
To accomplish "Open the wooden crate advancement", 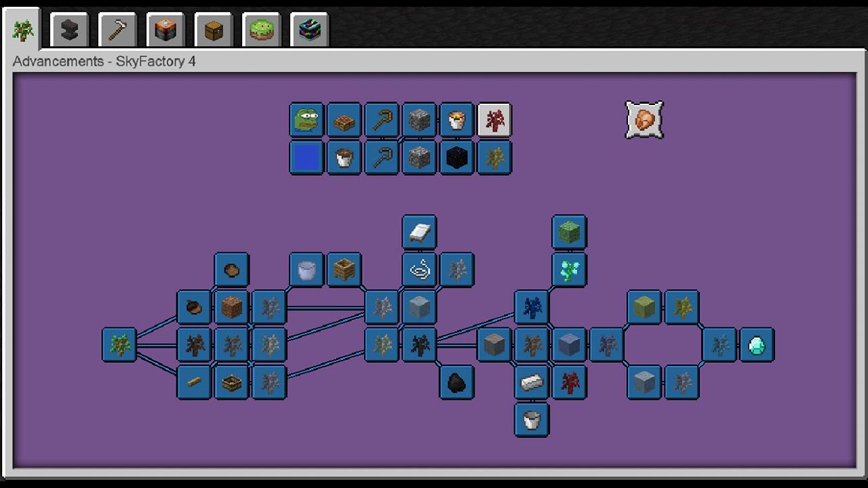I will point(344,270).
